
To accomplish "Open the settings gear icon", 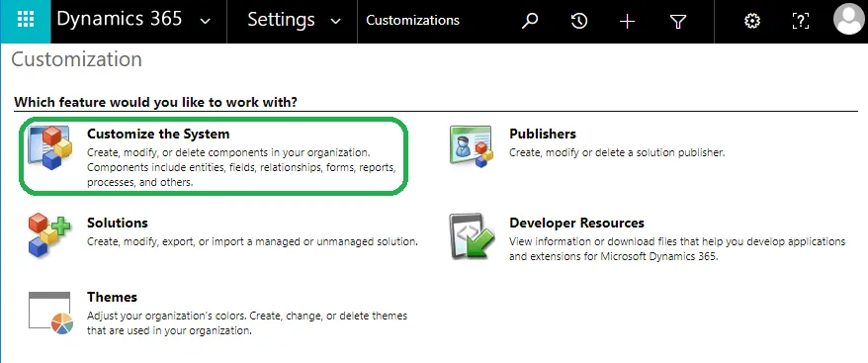I will [x=751, y=21].
